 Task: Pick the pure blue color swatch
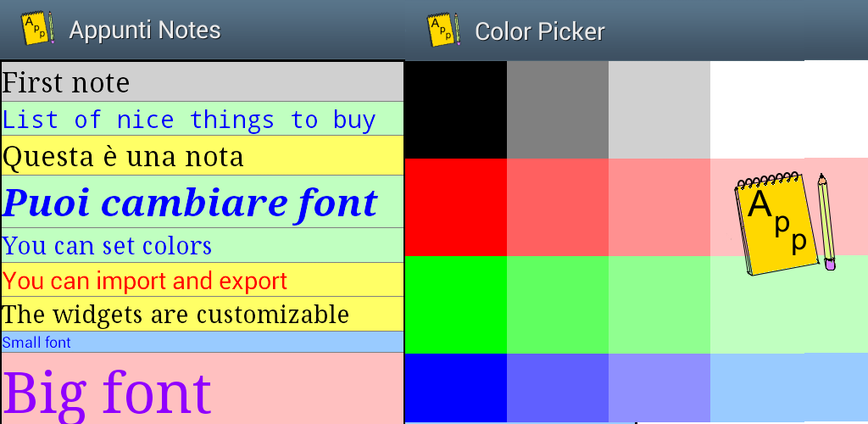coord(456,388)
